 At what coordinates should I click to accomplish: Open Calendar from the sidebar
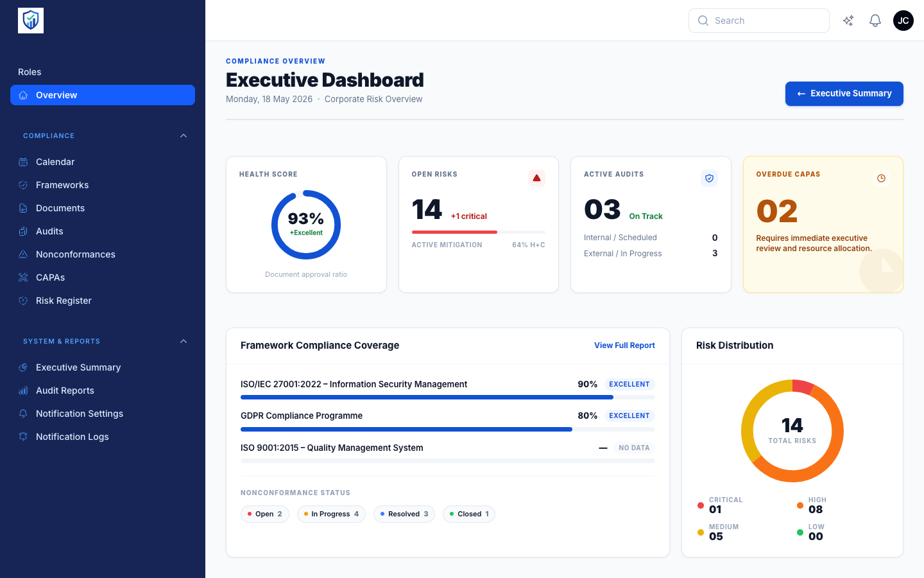pyautogui.click(x=103, y=162)
